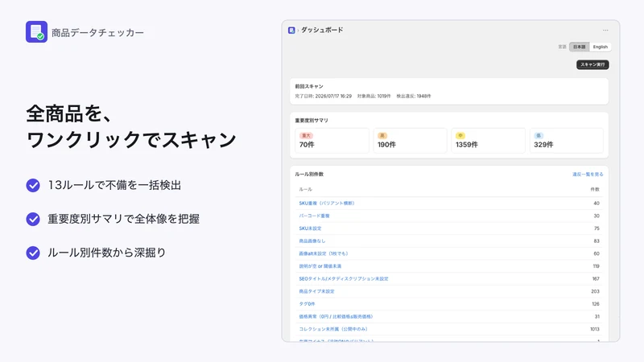This screenshot has width=644, height=362.
Task: Select the 高 severity card with 190件
Action: click(410, 140)
